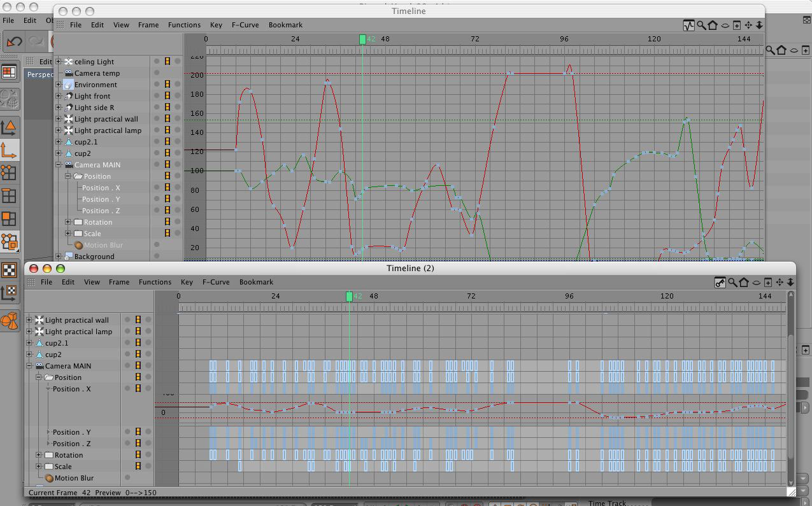Click the new window icon in top Timeline
Viewport: 812px width, 506px height.
(737, 25)
